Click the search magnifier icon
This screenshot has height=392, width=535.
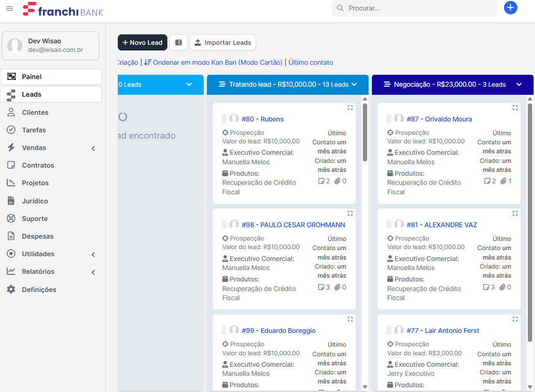340,8
